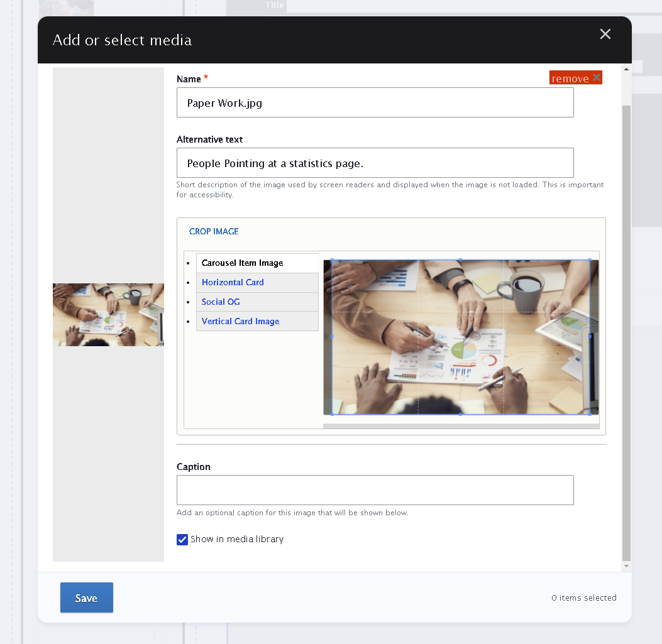Click the top-left corner crop handle
The height and width of the screenshot is (644, 662).
(x=332, y=260)
